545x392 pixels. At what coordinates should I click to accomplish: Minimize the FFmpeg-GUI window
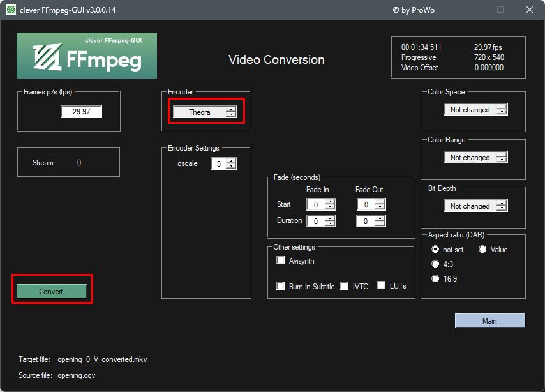click(x=472, y=10)
